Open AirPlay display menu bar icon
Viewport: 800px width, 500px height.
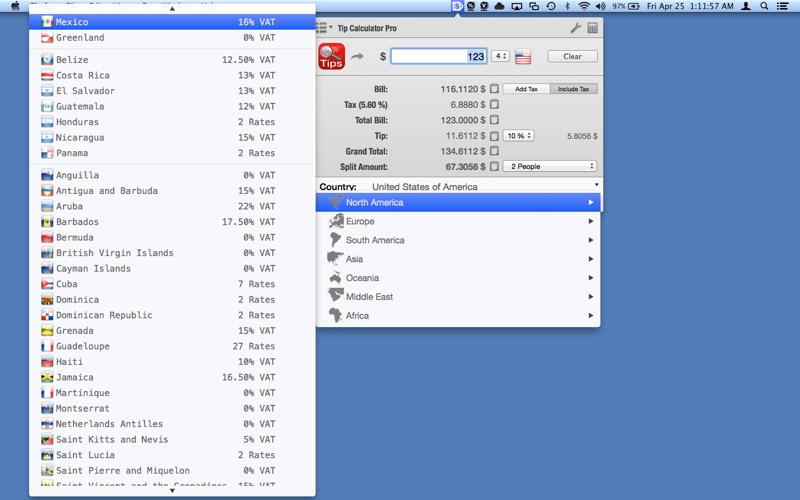pyautogui.click(x=517, y=6)
